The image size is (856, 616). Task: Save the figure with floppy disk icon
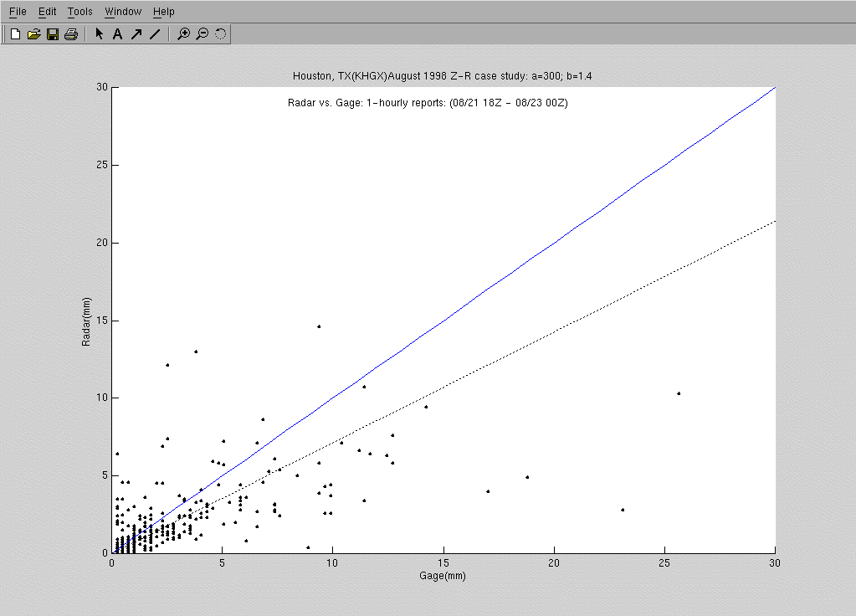[x=53, y=33]
